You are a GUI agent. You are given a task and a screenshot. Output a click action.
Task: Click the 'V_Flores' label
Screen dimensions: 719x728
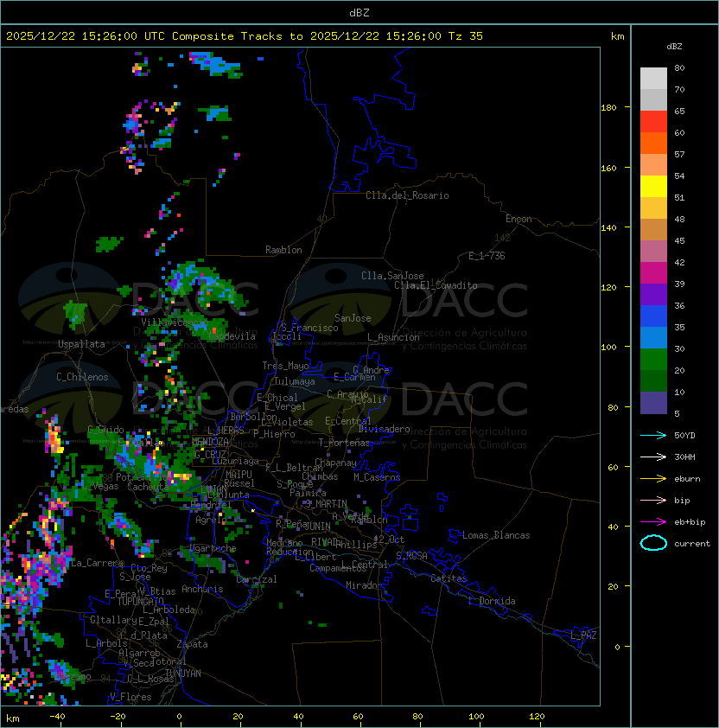[130, 697]
